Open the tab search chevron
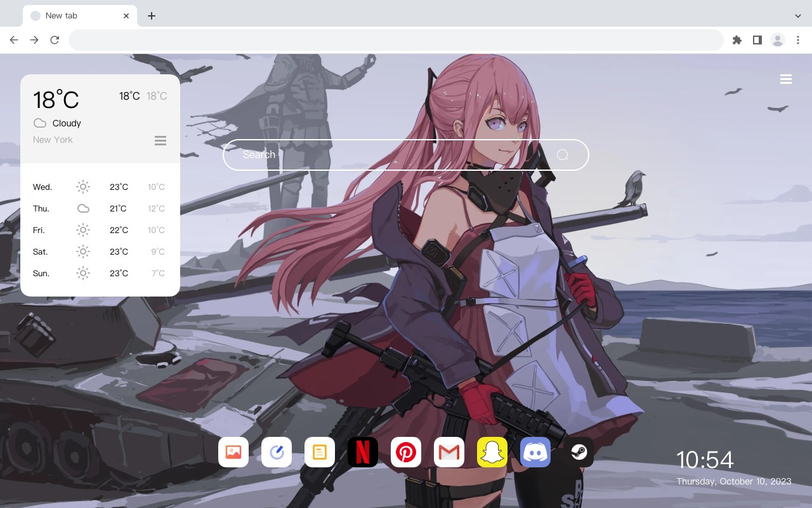 click(x=798, y=16)
